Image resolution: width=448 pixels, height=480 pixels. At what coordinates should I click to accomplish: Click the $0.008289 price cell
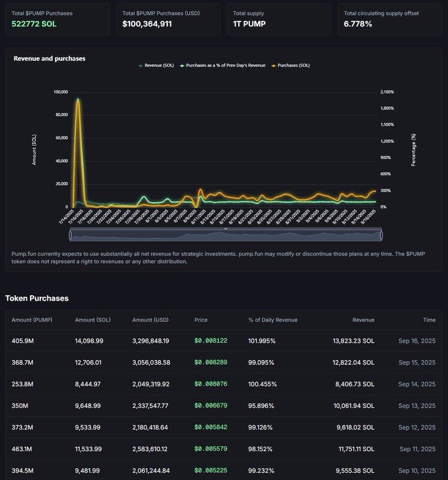211,362
